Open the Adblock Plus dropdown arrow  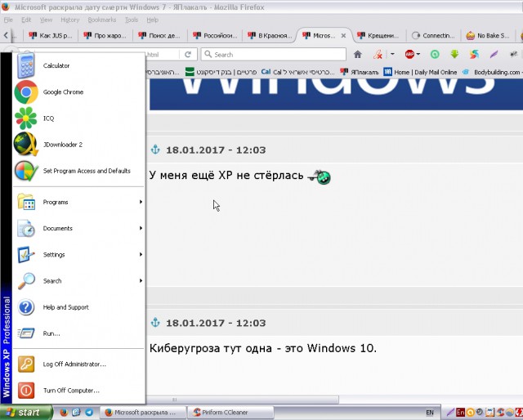tap(418, 54)
